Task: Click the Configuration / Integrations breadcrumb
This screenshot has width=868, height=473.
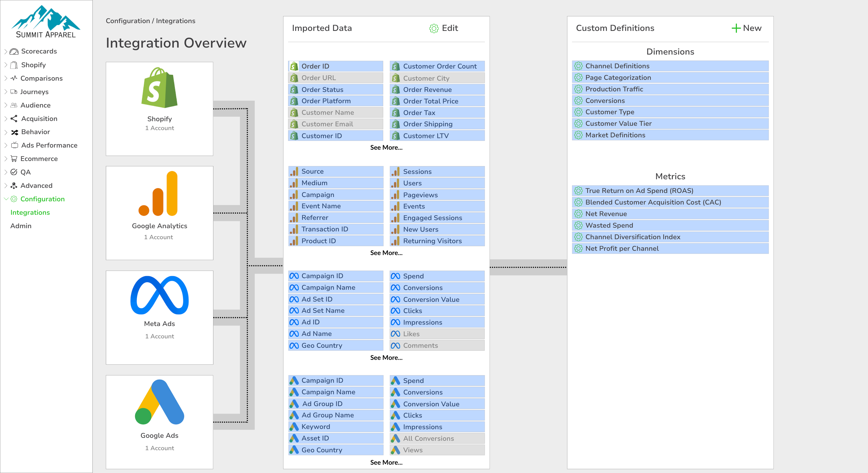Action: click(x=150, y=20)
